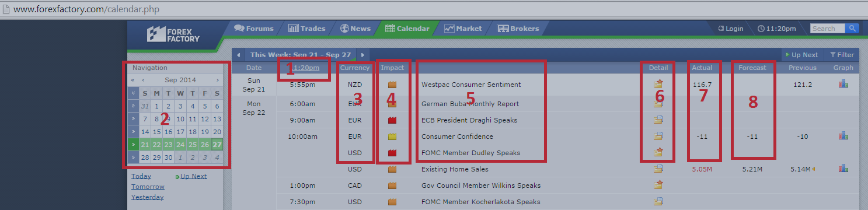This screenshot has height=210, width=868.
Task: Go to next month in the calendar navigation
Action: [218, 80]
